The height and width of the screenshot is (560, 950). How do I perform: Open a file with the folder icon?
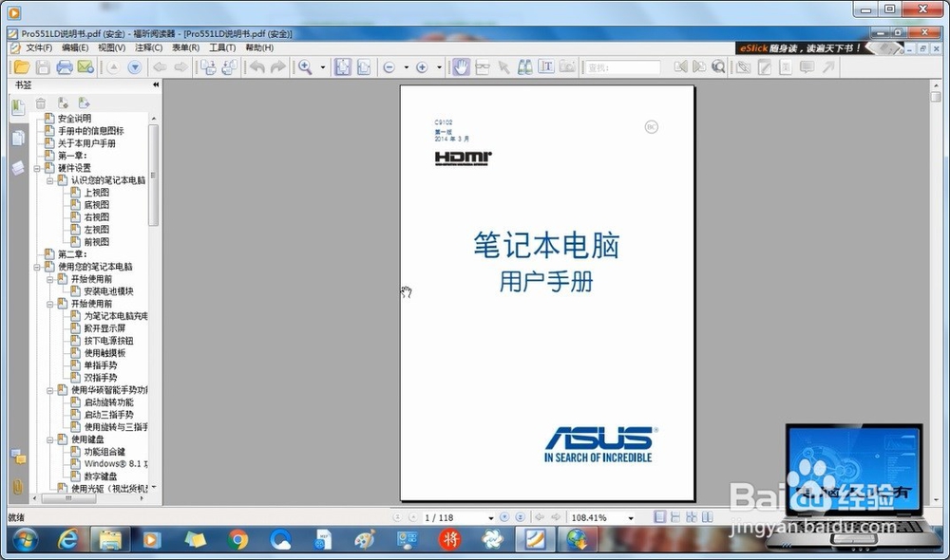pos(21,67)
